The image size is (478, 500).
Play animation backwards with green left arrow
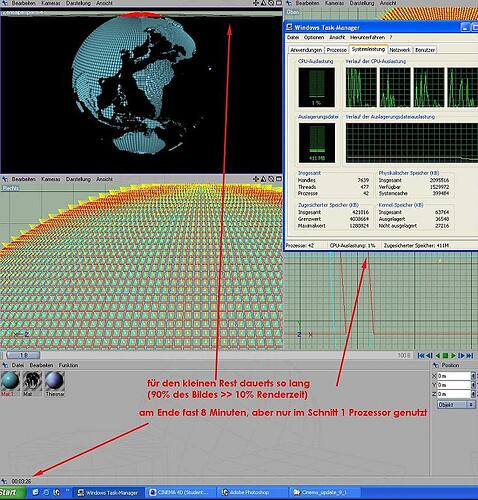click(x=438, y=356)
